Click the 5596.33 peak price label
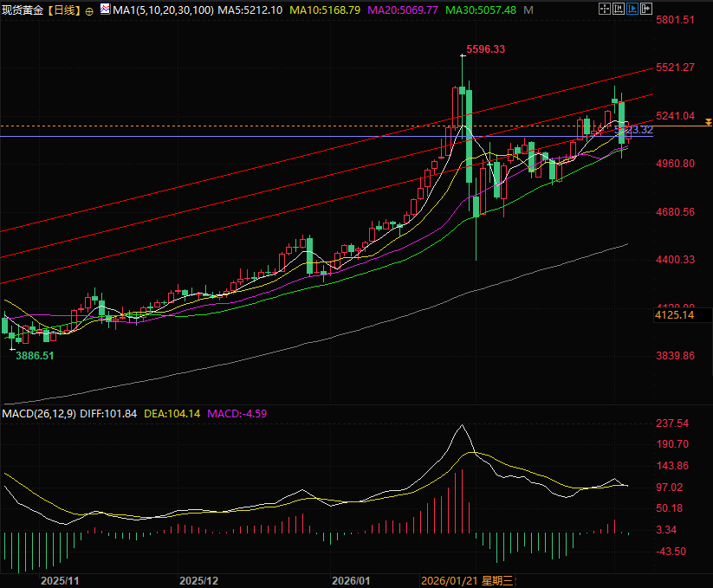The image size is (713, 588). tap(485, 49)
